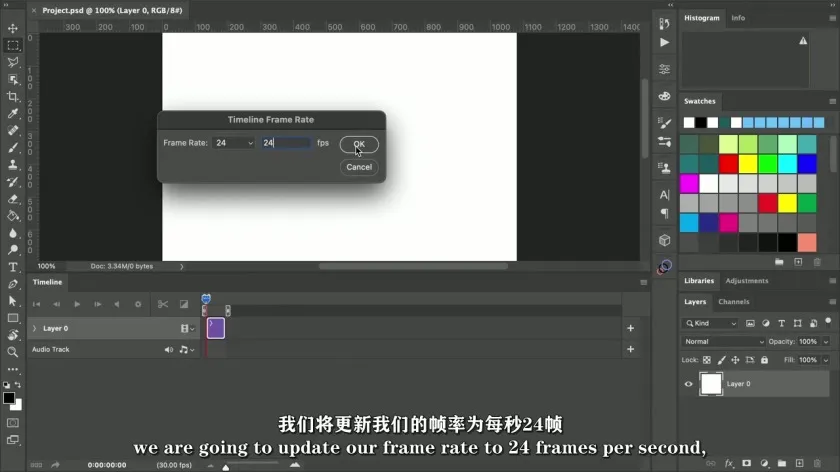Select the Type tool in the toolbar
This screenshot has height=472, width=840.
coord(13,267)
